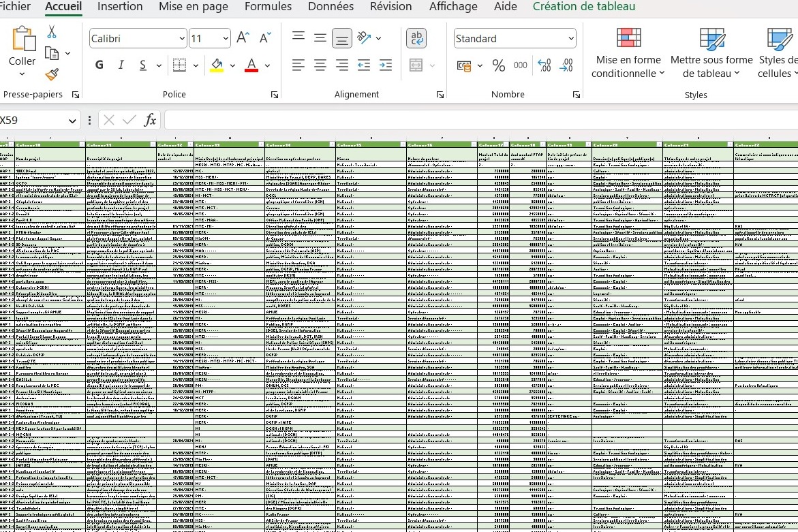The width and height of the screenshot is (798, 532).
Task: Increase font size with the large A icon
Action: [243, 39]
